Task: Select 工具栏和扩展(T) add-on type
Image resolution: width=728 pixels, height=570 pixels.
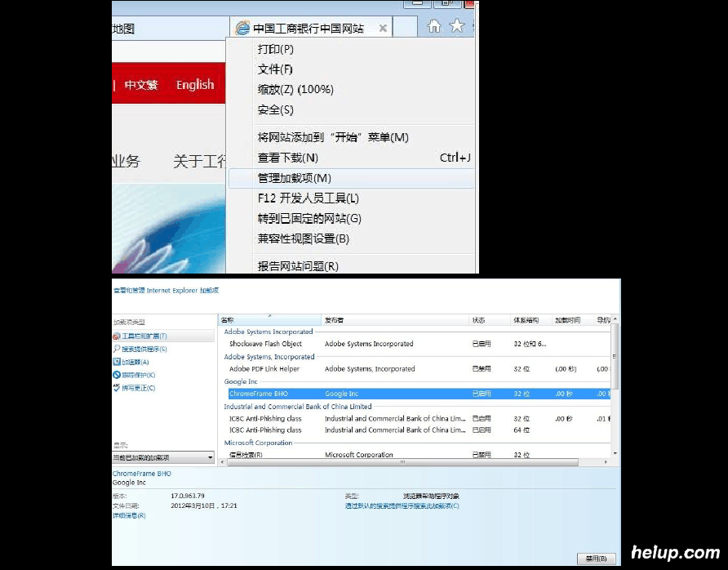Action: coord(144,336)
